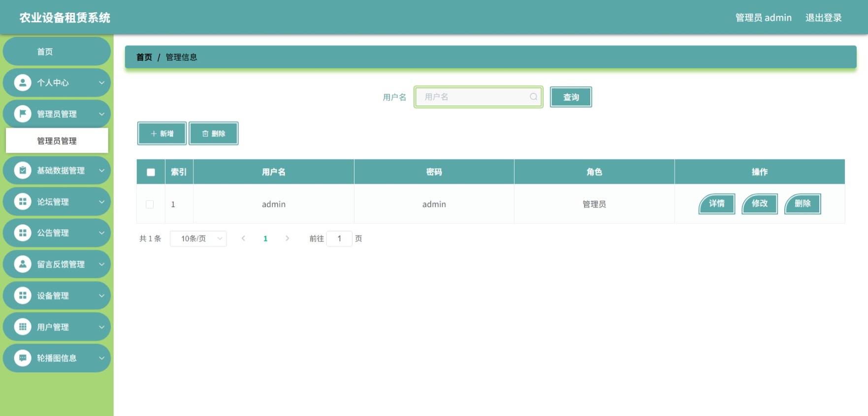
Task: Open the 个人中心 menu label
Action: pos(53,83)
